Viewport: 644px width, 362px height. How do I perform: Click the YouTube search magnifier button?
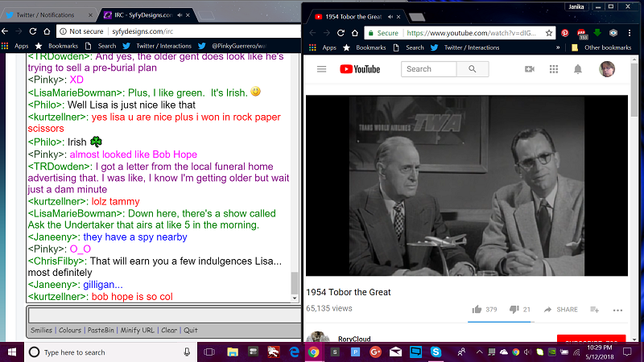coord(473,69)
